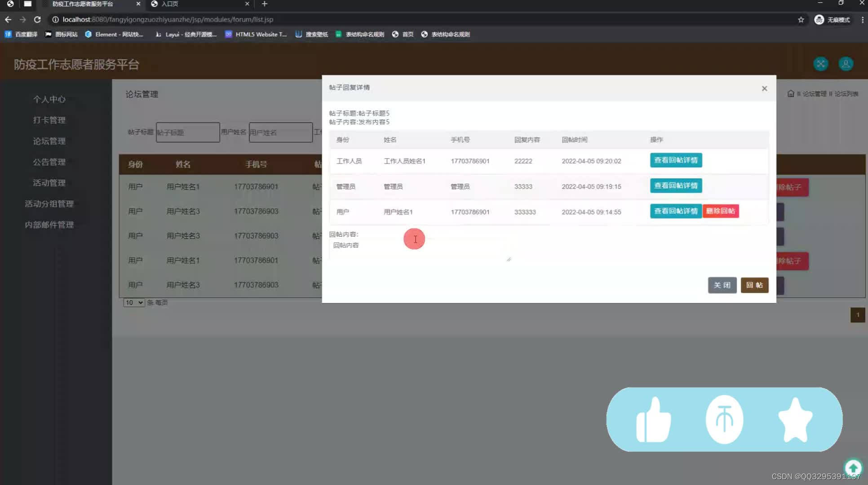Click the scroll-to-top arrow icon
868x485 pixels.
(x=853, y=468)
